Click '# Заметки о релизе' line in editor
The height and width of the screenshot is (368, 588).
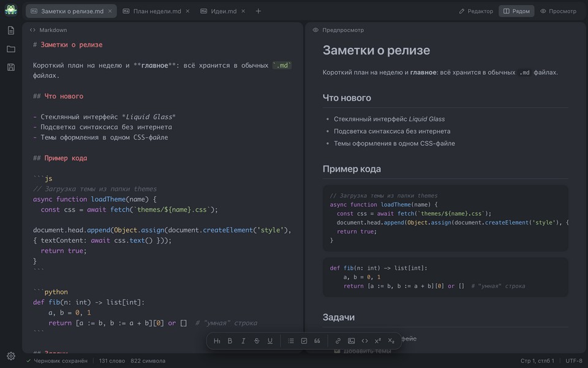(67, 45)
